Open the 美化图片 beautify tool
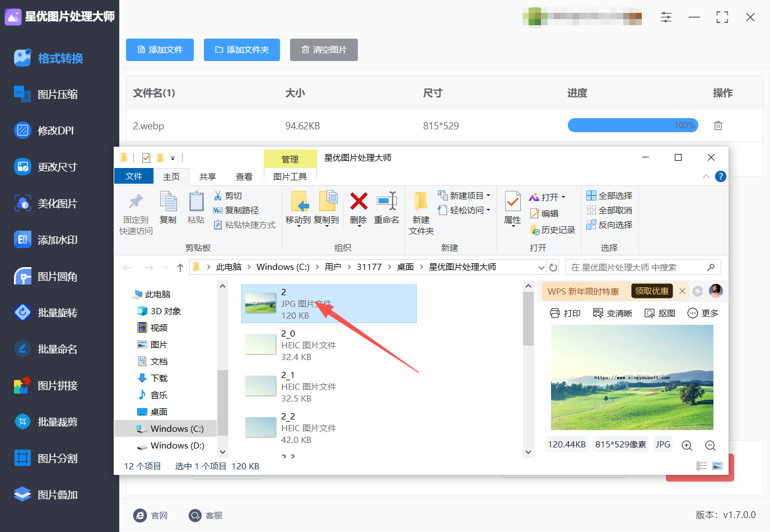 (46, 203)
